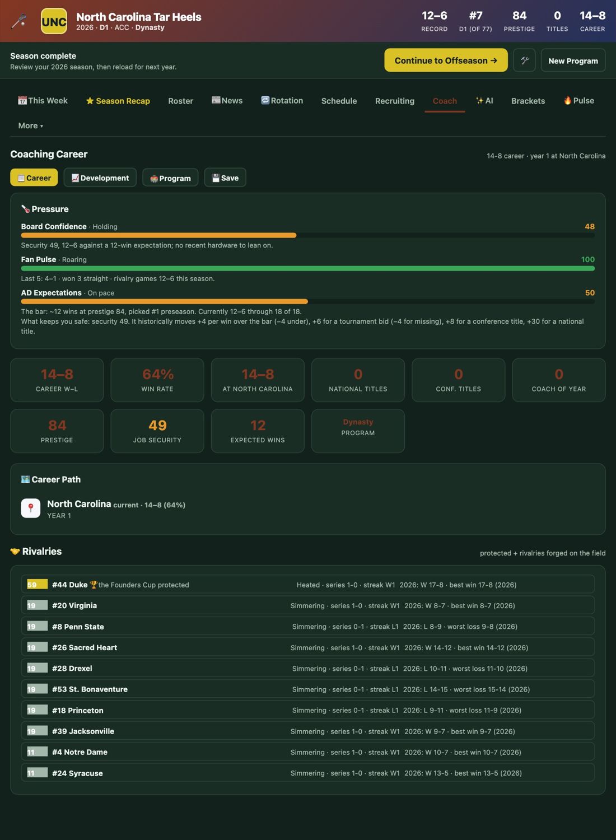The width and height of the screenshot is (616, 840).
Task: Open the Brackets tab
Action: click(x=528, y=101)
